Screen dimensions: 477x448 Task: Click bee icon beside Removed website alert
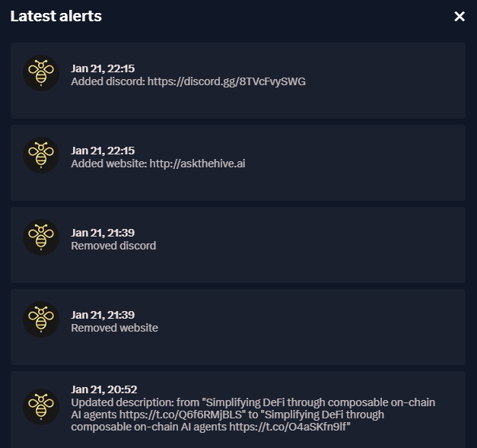[x=40, y=319]
